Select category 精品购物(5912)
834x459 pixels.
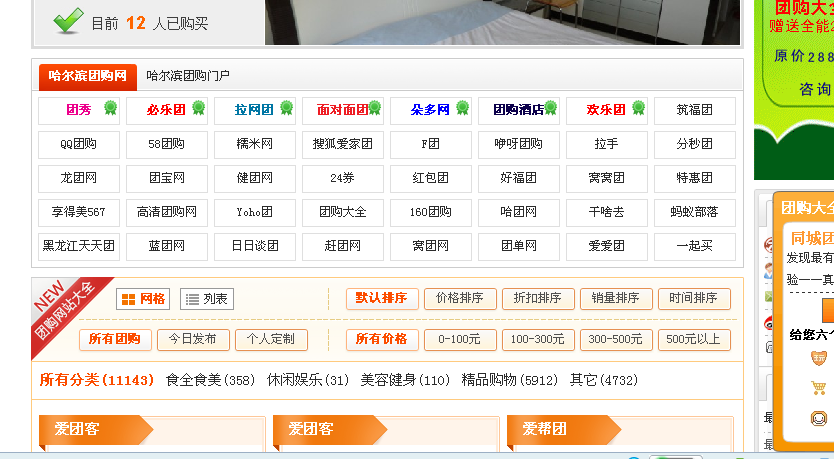[510, 380]
